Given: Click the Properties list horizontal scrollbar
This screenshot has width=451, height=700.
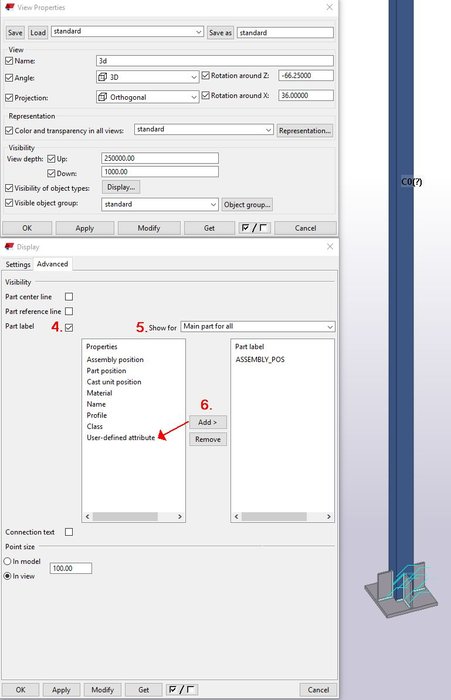Looking at the screenshot, I should pos(134,517).
